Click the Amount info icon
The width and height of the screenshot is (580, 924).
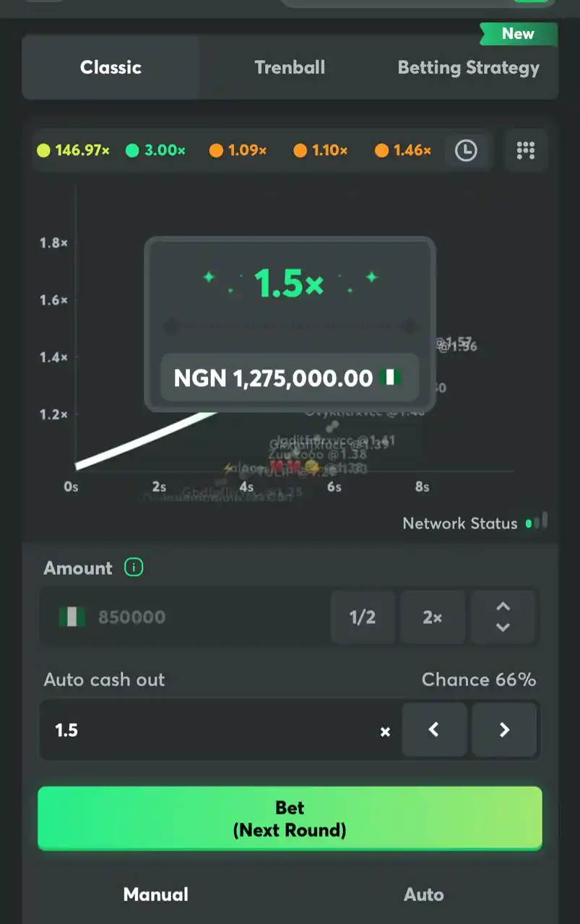tap(134, 567)
